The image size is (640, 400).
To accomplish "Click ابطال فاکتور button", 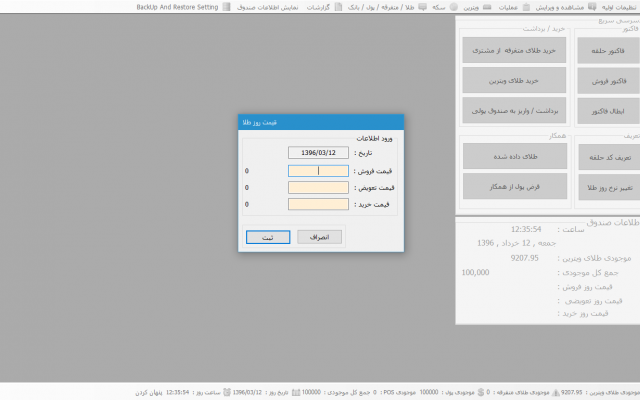I will click(608, 111).
